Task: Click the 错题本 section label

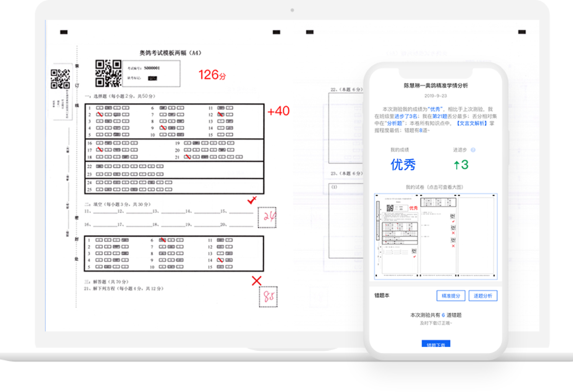Action: tap(382, 295)
